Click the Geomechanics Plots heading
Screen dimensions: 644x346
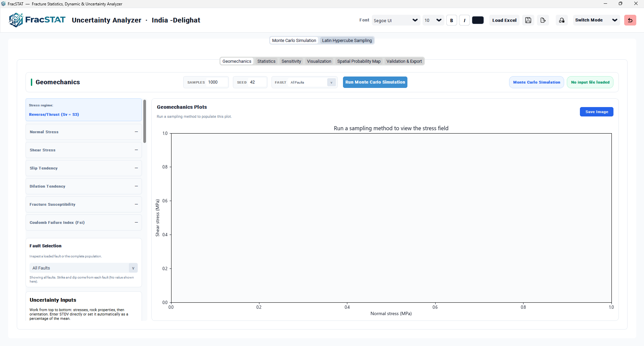(x=182, y=107)
